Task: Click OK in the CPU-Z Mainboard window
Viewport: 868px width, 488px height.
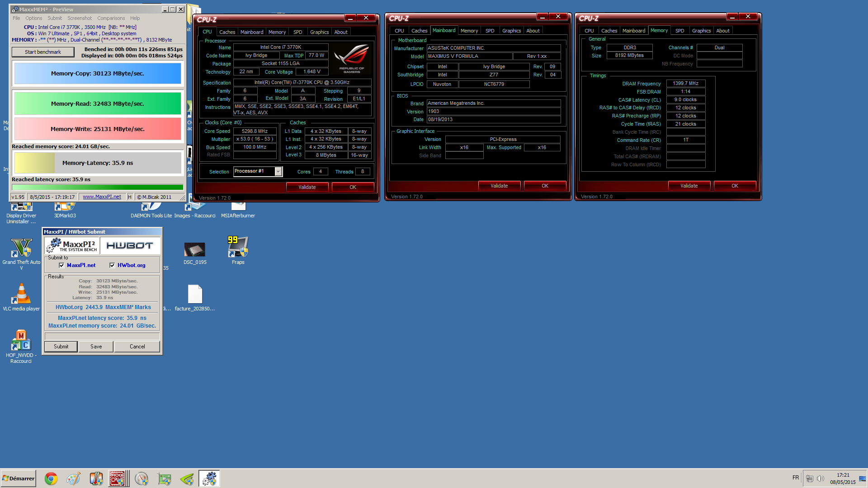Action: point(545,186)
